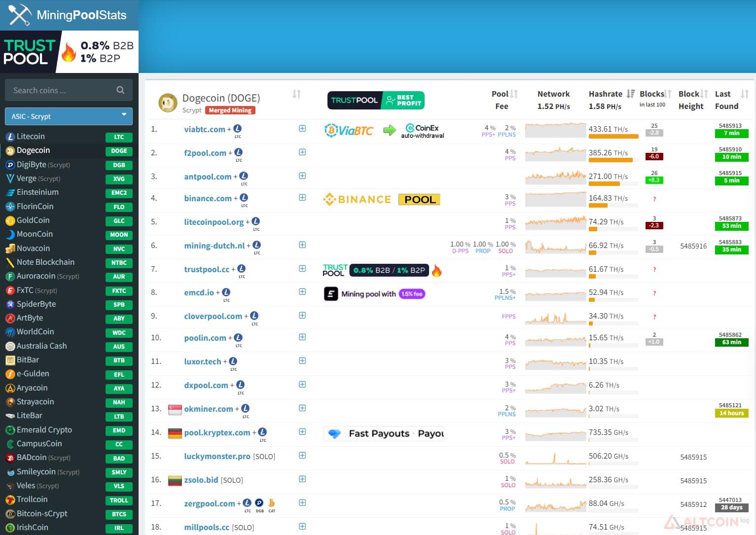Expand details for trustpool.cc row
Viewport: 756px width, 535px height.
[x=302, y=268]
